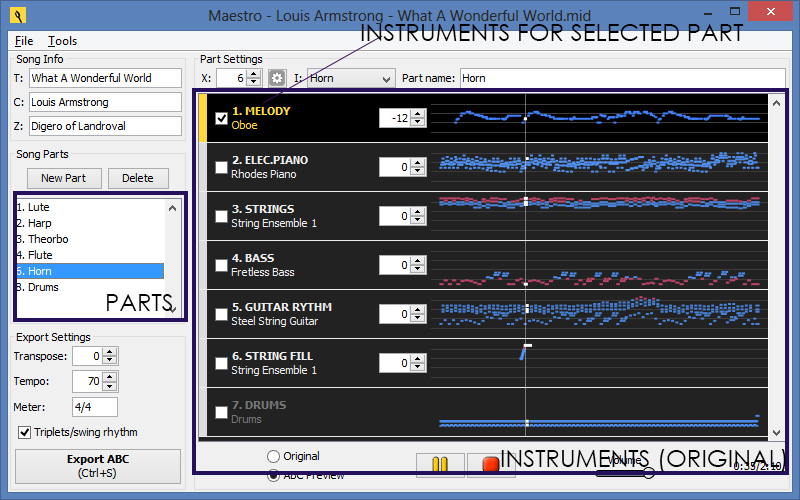The image size is (800, 500).
Task: Select the 2. Harp part
Action: click(x=90, y=223)
